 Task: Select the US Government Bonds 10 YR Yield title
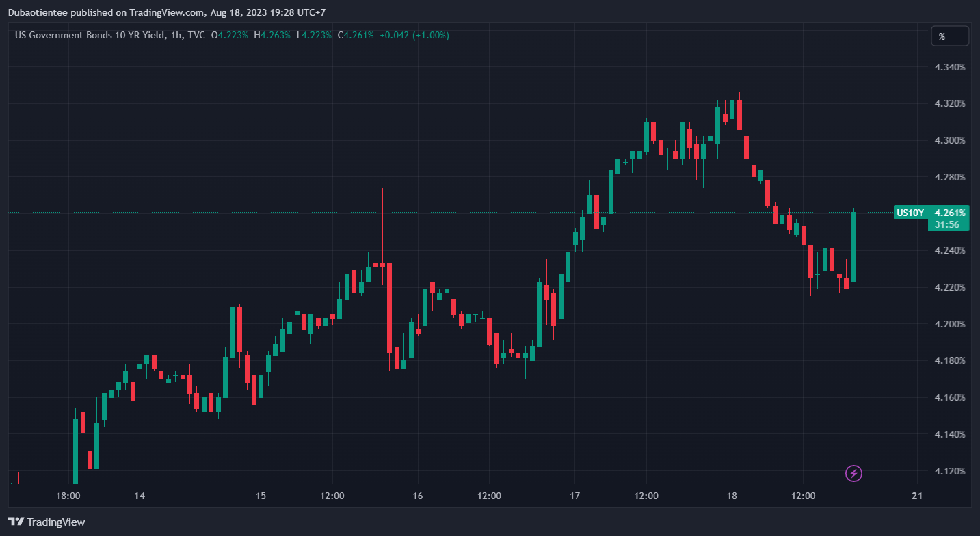89,35
